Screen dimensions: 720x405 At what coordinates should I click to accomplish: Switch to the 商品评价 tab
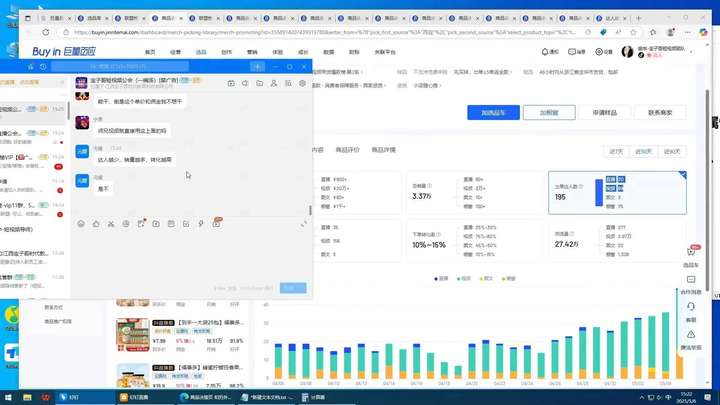tap(347, 150)
